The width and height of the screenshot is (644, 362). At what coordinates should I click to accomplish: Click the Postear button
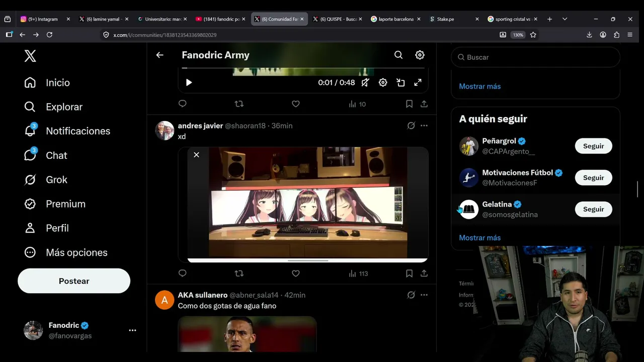74,281
